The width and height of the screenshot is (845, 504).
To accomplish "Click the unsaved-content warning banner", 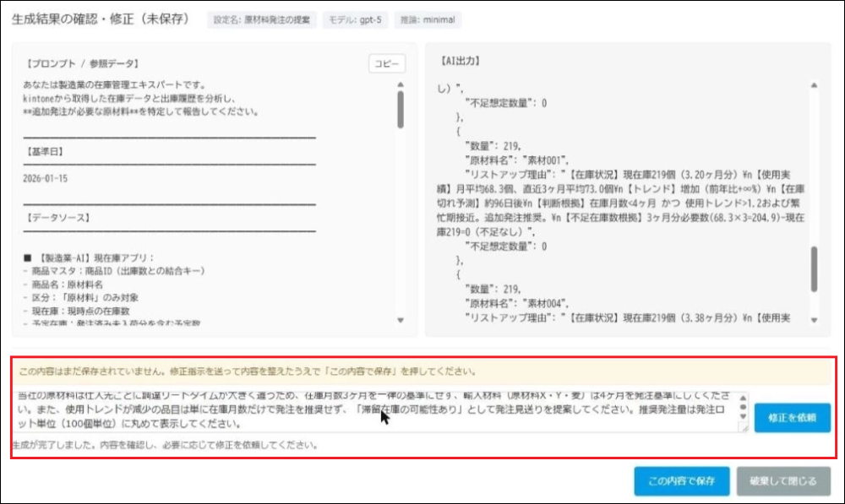I will [423, 371].
